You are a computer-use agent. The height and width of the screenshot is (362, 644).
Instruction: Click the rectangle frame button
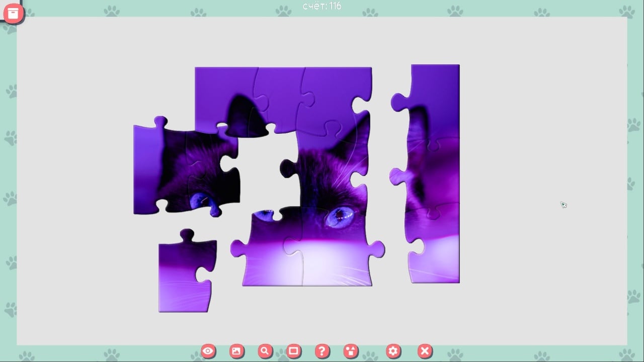(x=293, y=351)
